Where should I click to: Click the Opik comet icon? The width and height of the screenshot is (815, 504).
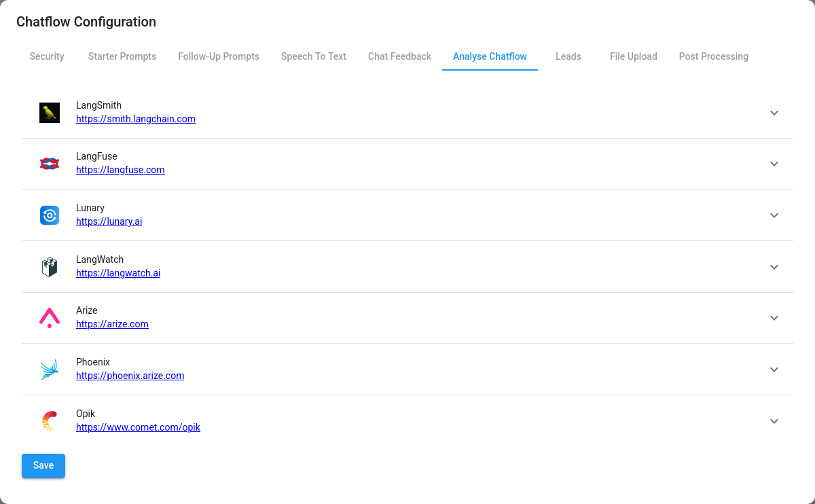click(x=49, y=420)
